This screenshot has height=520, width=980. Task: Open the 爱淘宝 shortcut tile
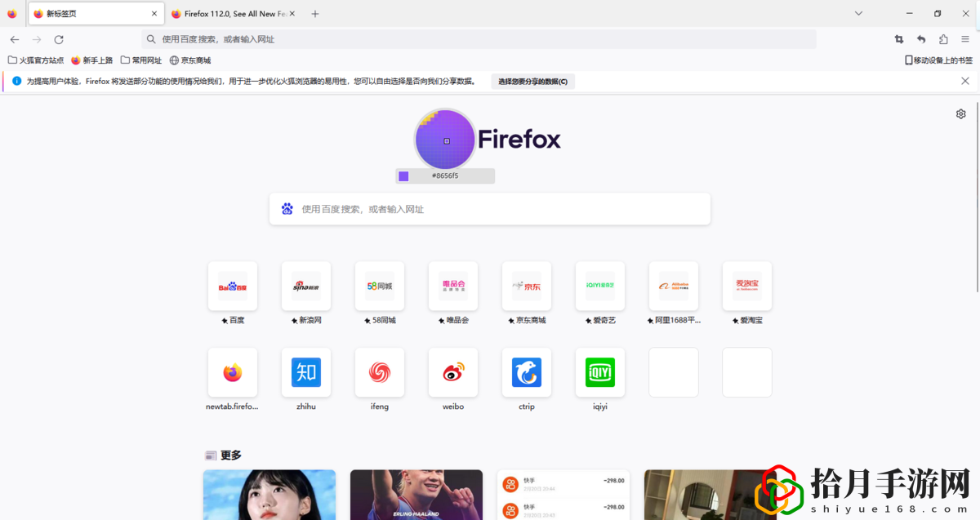pyautogui.click(x=747, y=287)
